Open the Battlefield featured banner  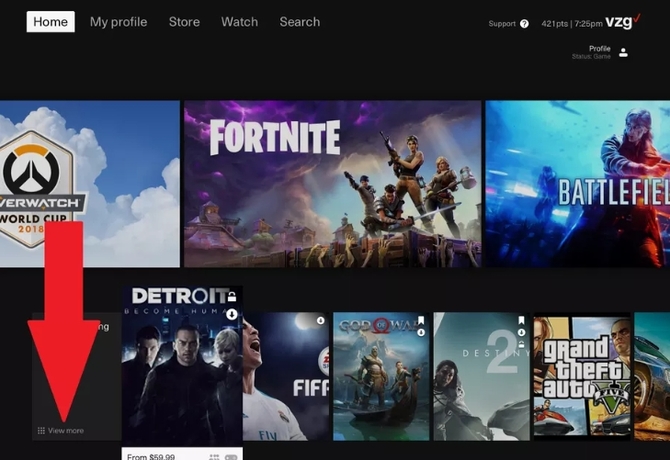point(578,184)
